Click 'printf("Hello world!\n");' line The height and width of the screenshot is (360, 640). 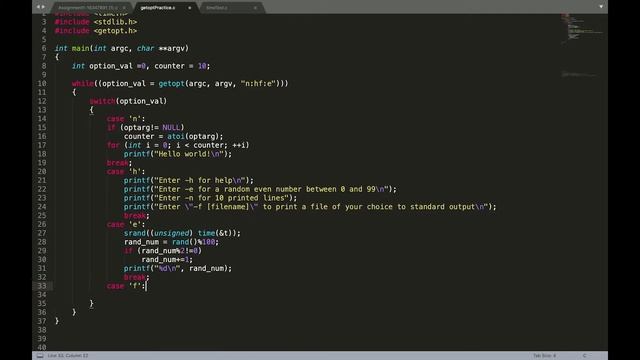(x=178, y=154)
